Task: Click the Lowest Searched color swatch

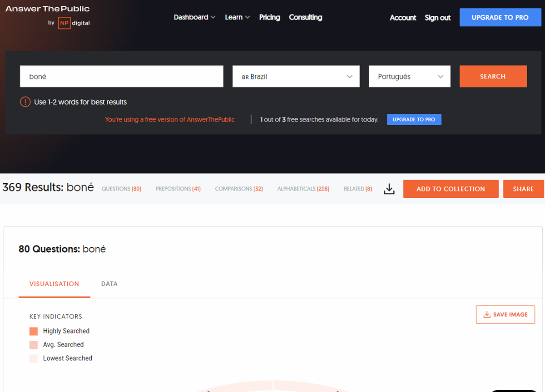Action: coord(34,358)
